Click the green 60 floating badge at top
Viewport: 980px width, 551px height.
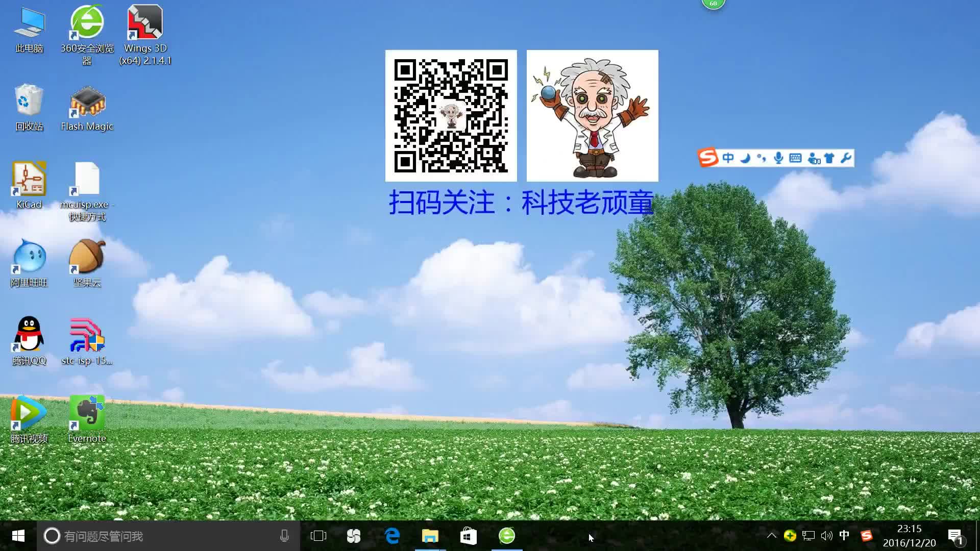tap(713, 3)
